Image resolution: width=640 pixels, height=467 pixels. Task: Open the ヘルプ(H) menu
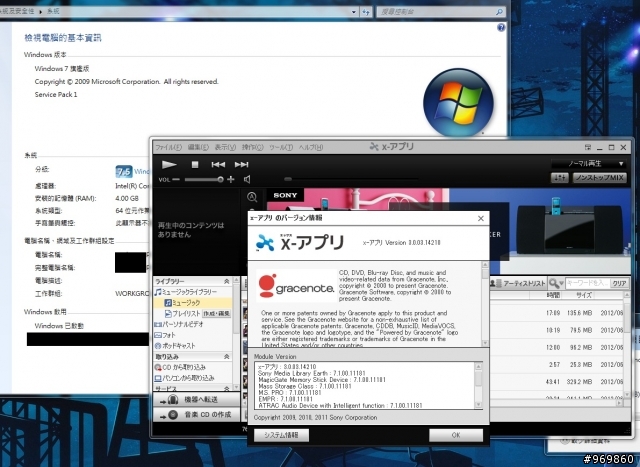pyautogui.click(x=311, y=147)
